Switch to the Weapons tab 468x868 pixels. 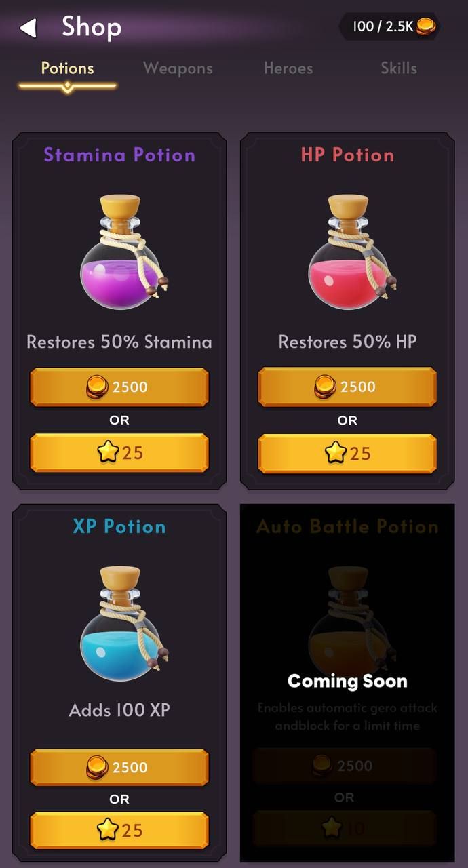[x=178, y=68]
